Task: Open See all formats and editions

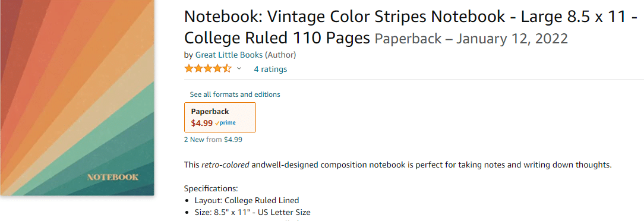Action: 235,94
